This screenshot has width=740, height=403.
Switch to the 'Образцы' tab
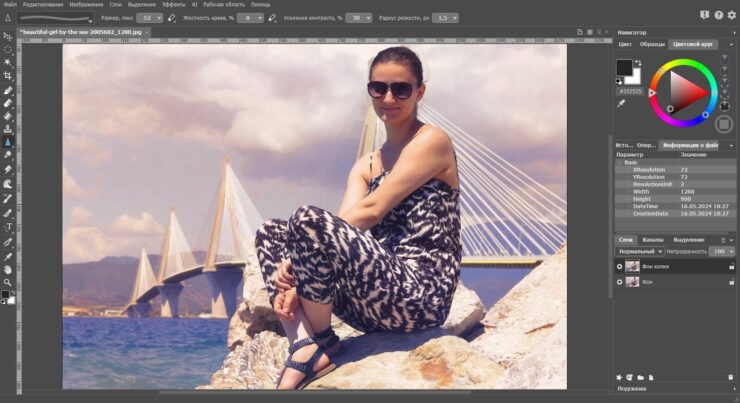[652, 45]
